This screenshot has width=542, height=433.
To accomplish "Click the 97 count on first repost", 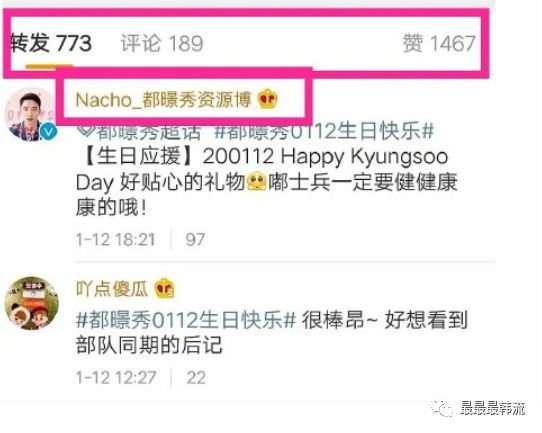I will click(195, 239).
